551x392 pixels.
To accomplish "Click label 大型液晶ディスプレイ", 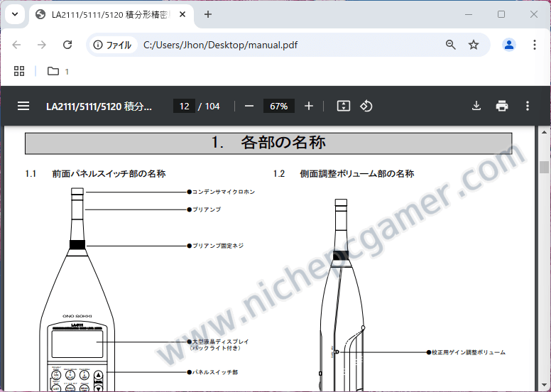I will 220,342.
